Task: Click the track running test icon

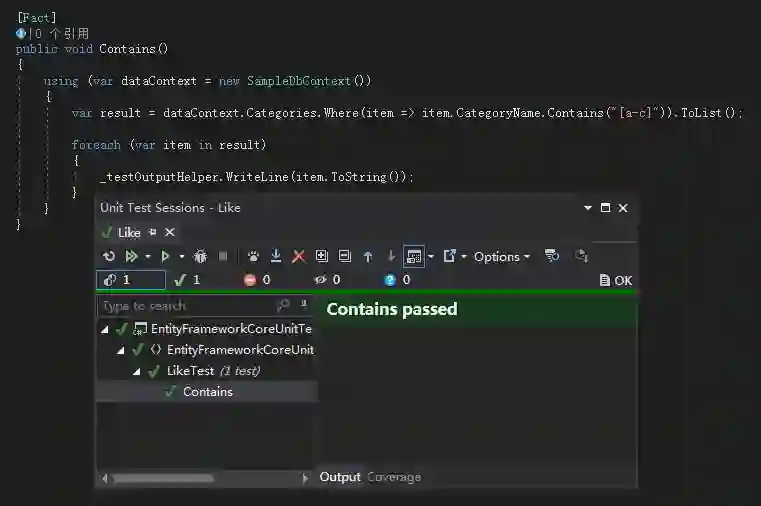Action: point(581,256)
